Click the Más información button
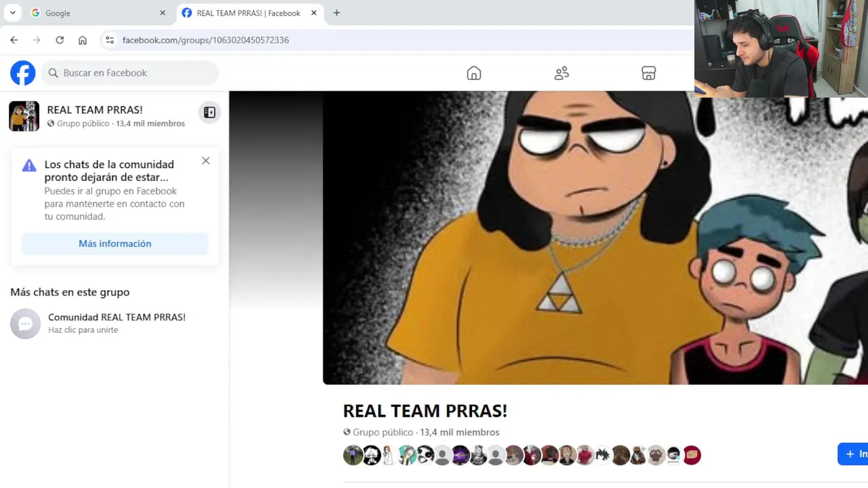Viewport: 868px width, 488px height. tap(115, 243)
